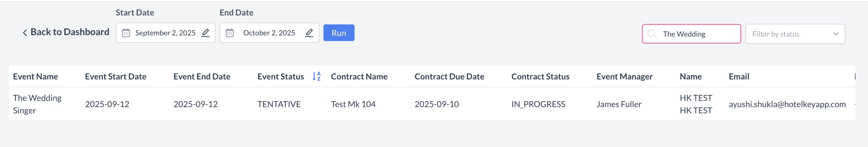
Task: Open the Filter by status dropdown
Action: (x=794, y=34)
